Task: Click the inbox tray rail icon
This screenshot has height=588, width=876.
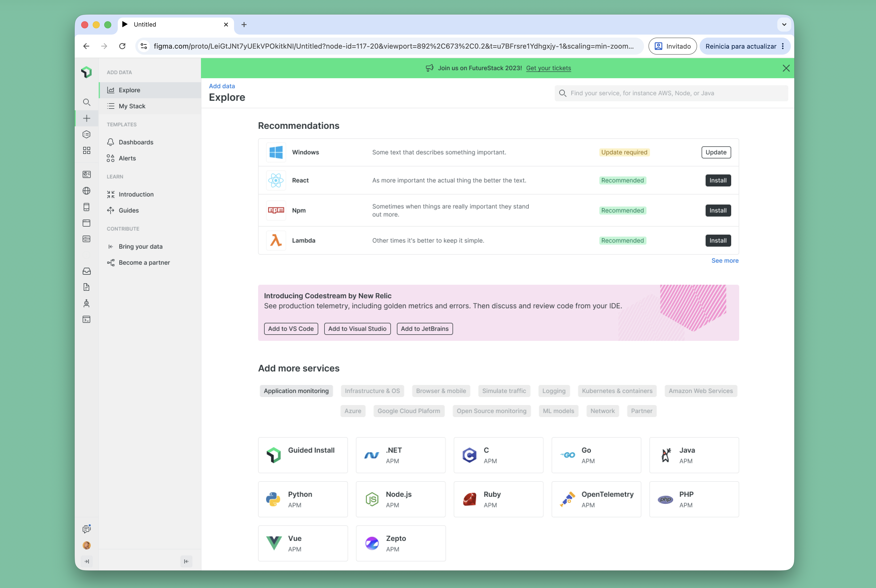Action: coord(86,271)
